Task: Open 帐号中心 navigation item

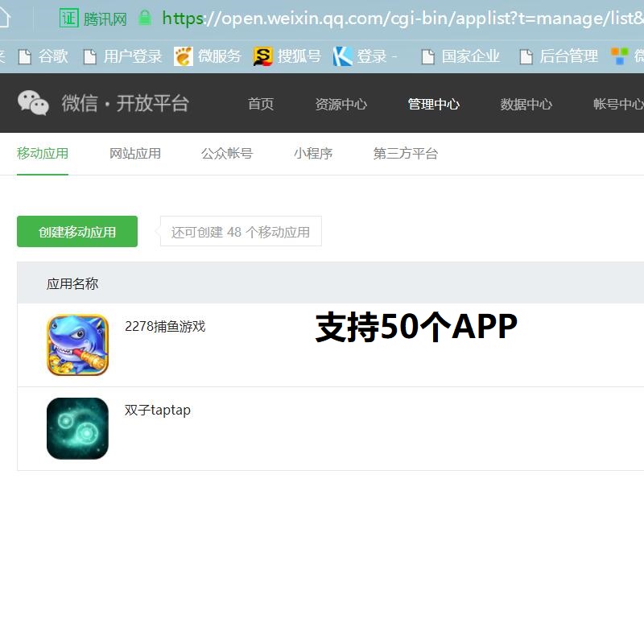Action: point(618,104)
